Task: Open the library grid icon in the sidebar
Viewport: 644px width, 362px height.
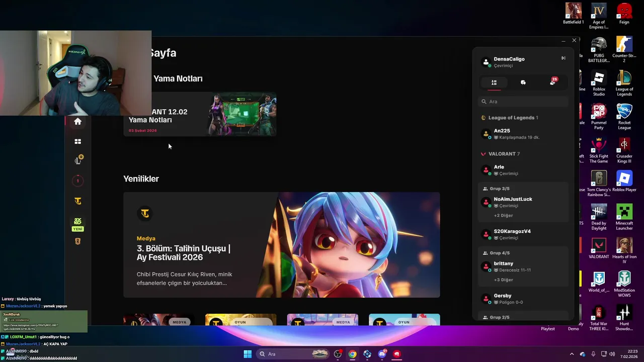Action: point(77,142)
